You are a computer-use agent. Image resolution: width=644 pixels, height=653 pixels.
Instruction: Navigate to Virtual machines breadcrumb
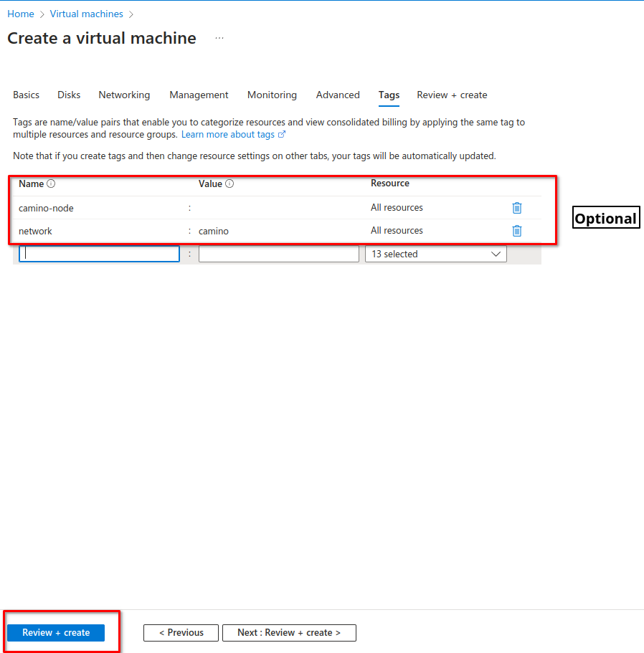87,14
